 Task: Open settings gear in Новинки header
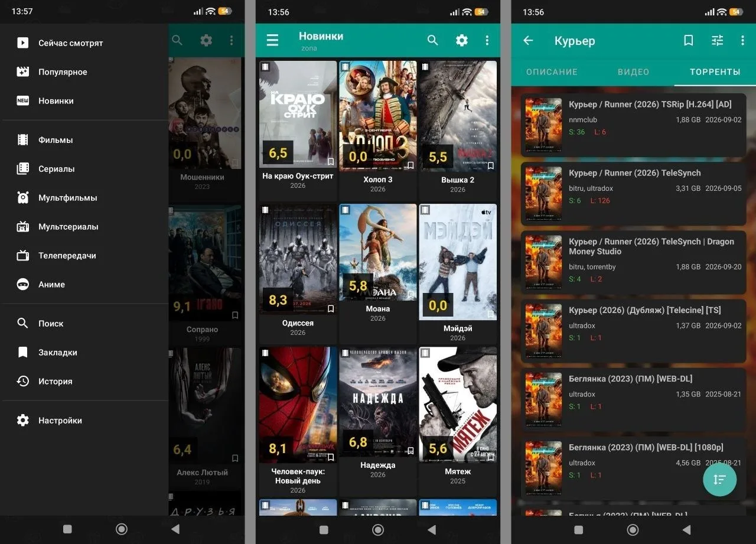[x=462, y=40]
